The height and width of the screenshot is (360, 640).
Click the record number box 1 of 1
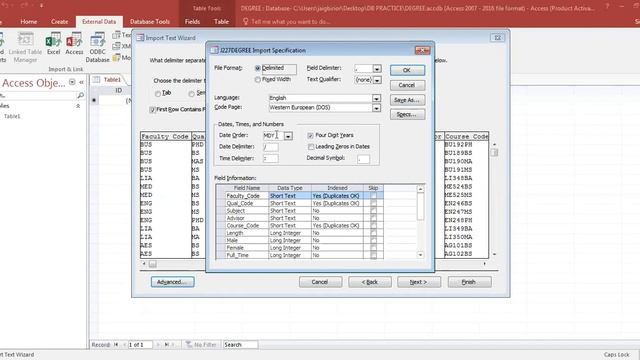click(140, 345)
